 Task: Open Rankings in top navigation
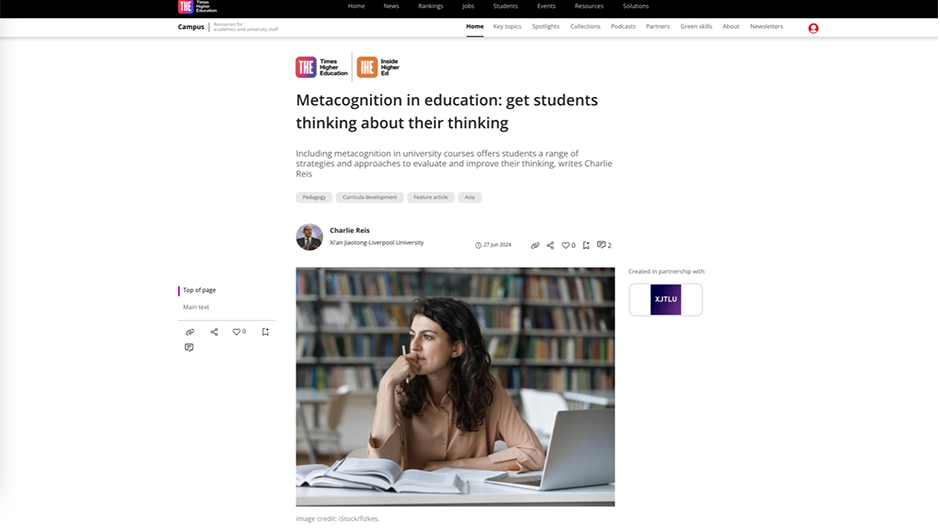pos(430,6)
